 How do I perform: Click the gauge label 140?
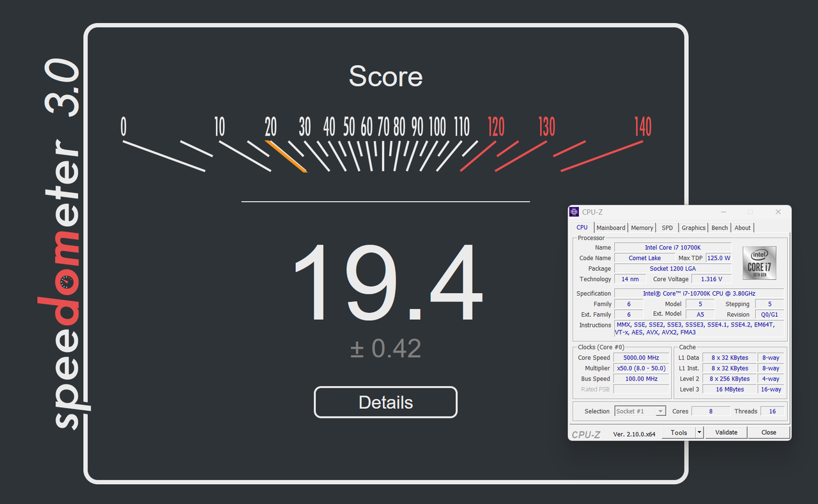643,126
